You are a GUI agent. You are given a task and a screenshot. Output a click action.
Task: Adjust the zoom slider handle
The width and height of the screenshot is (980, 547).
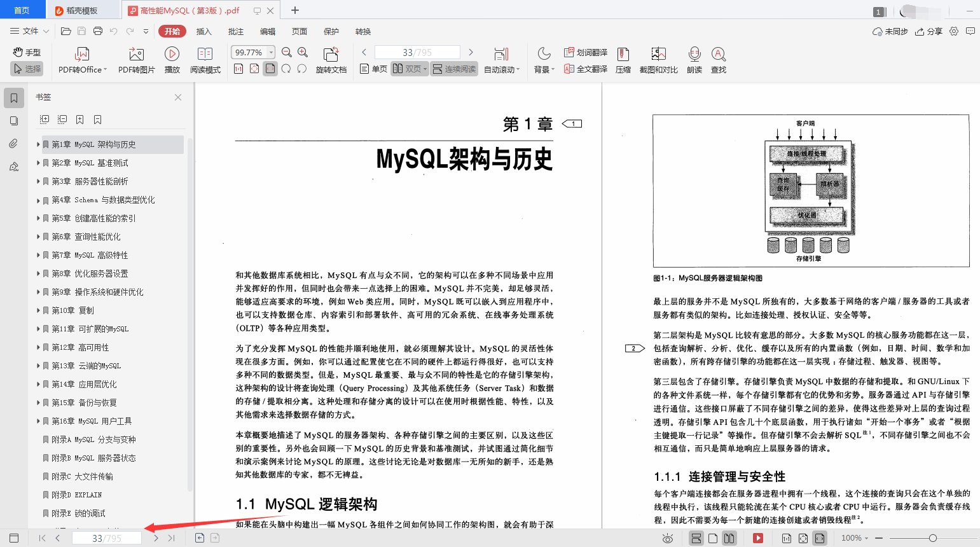933,538
